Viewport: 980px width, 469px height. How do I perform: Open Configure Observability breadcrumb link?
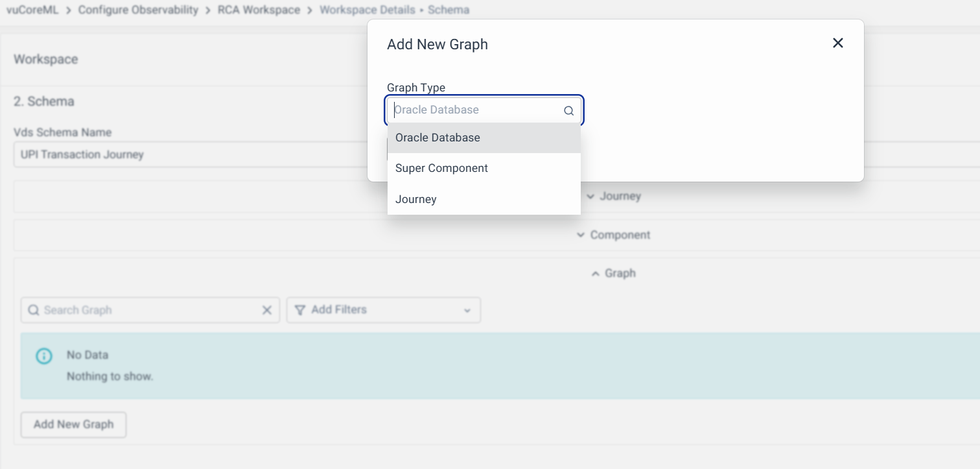coord(138,10)
